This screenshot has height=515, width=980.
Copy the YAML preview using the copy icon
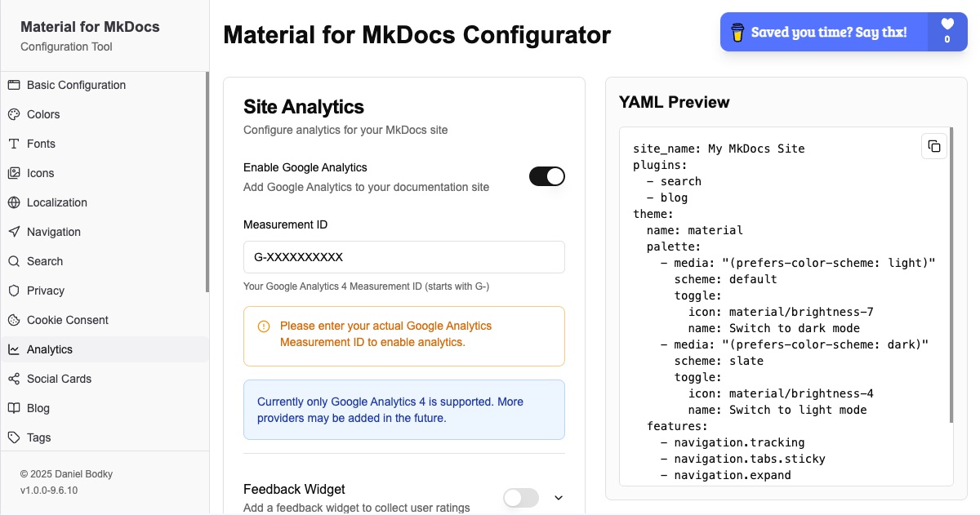(934, 146)
